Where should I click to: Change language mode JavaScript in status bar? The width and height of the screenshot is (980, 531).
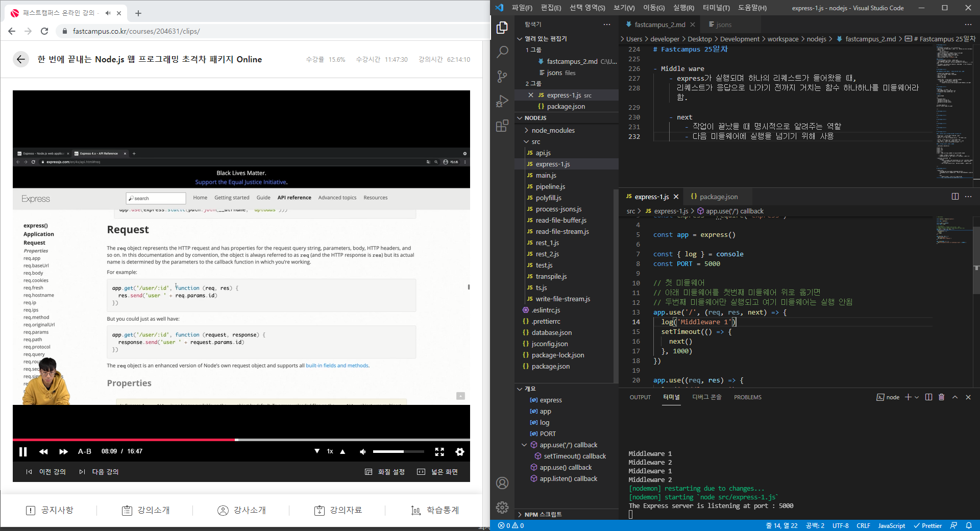[892, 525]
